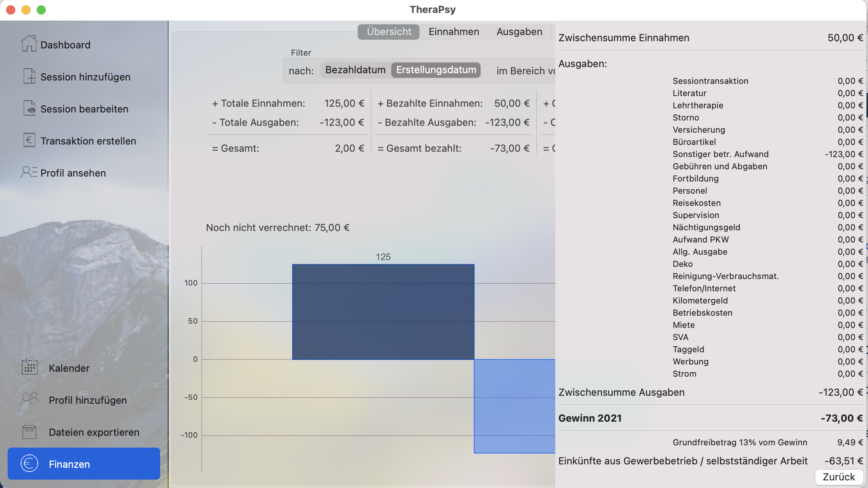Click the Transaktion erstellen label
Viewport: 868px width, 488px height.
[88, 141]
